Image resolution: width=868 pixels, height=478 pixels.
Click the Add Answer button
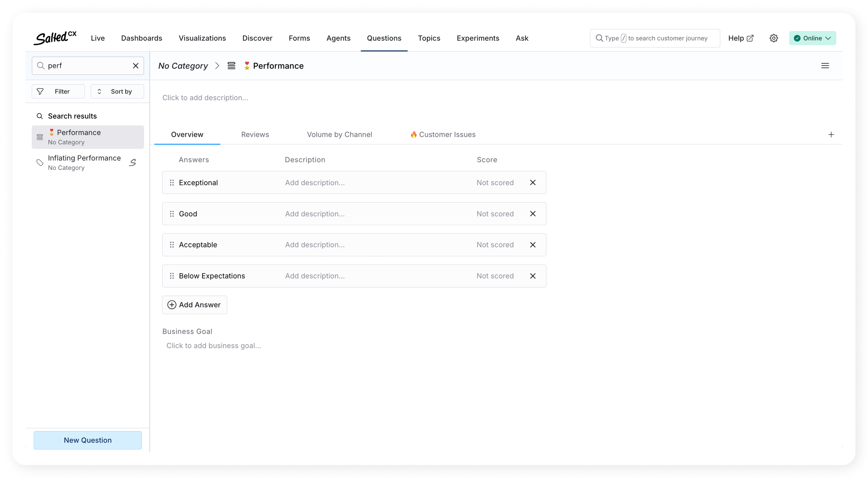tap(194, 305)
